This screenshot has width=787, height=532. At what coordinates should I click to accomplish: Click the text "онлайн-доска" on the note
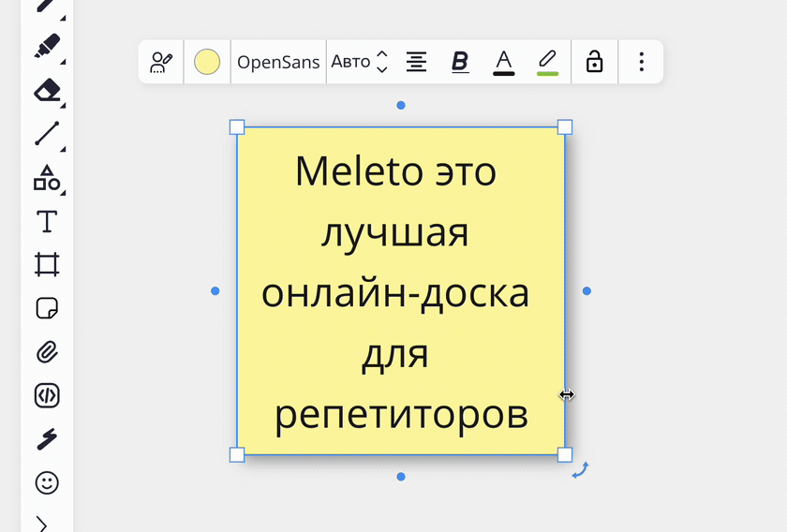pyautogui.click(x=395, y=293)
